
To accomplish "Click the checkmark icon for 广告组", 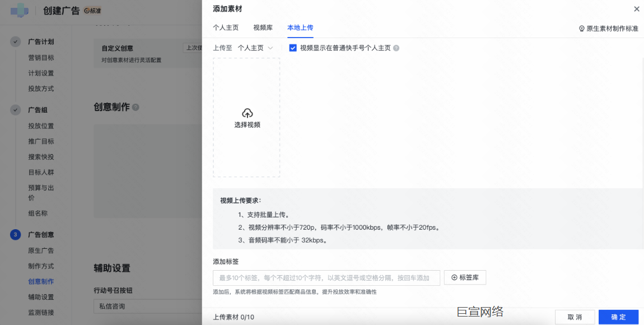I will tap(16, 110).
